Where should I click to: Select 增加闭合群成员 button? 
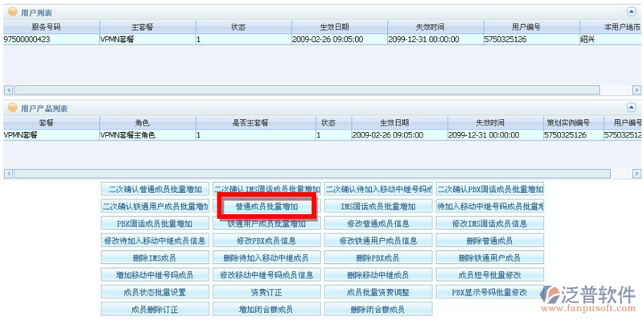point(266,309)
